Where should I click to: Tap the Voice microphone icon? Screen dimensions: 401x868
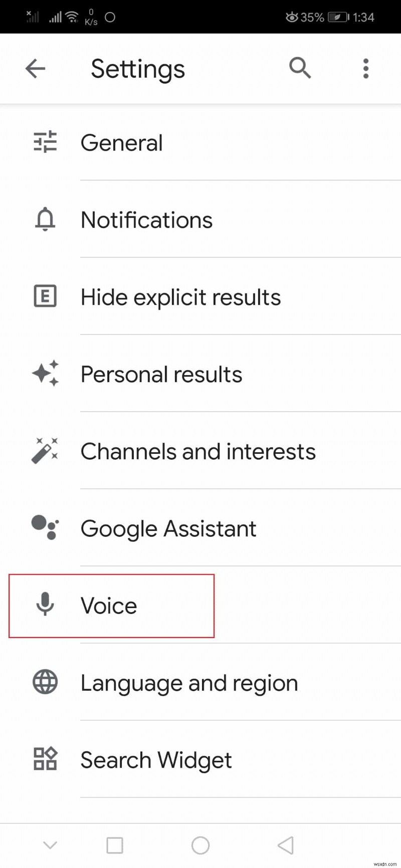(x=46, y=605)
